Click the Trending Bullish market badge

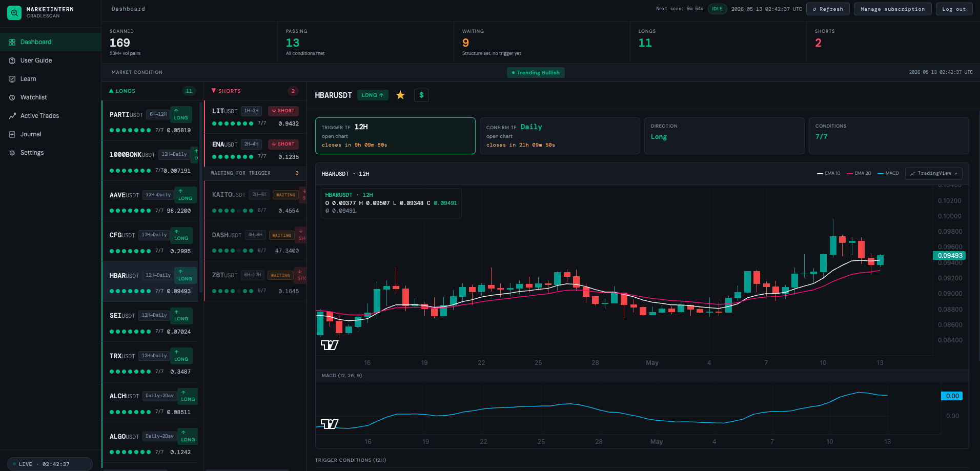[x=536, y=73]
